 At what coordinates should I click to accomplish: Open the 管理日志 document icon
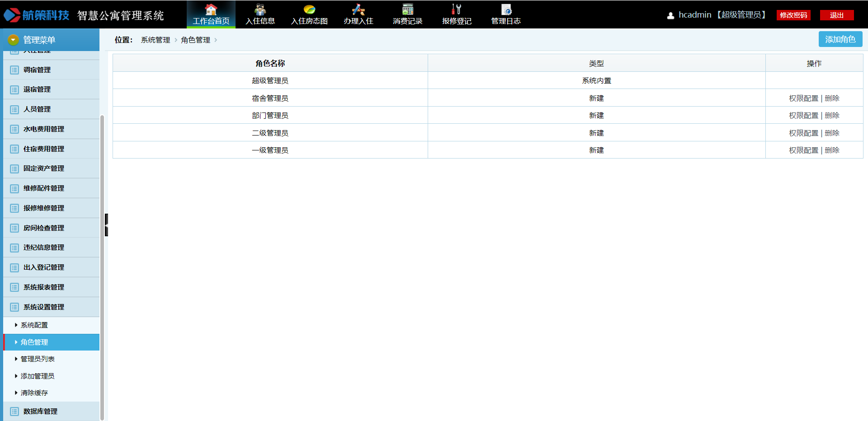click(506, 9)
